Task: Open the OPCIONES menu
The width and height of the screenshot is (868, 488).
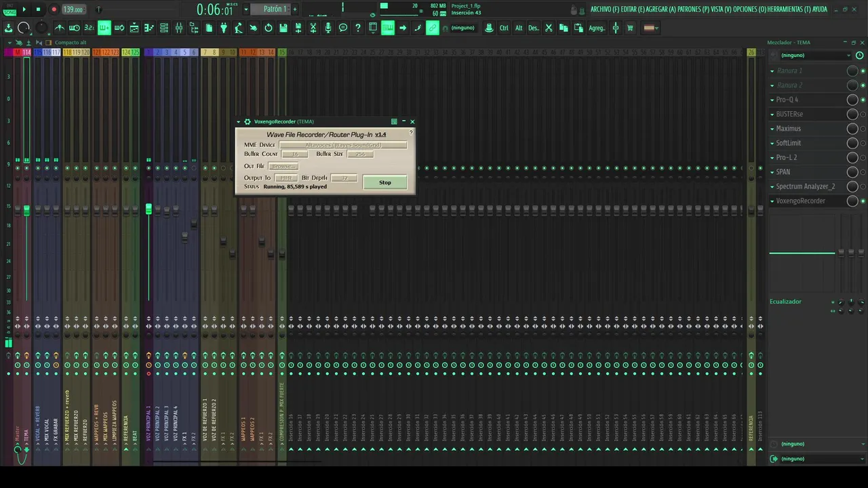Action: [x=750, y=9]
